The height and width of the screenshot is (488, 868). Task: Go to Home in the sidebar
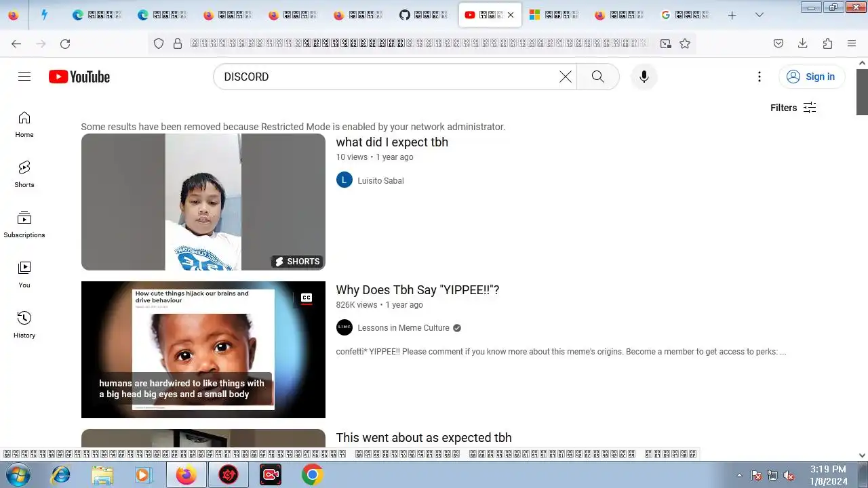coord(24,124)
